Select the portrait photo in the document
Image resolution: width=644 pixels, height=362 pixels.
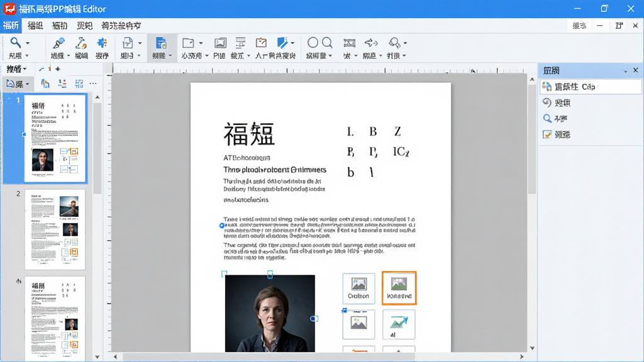(x=270, y=313)
